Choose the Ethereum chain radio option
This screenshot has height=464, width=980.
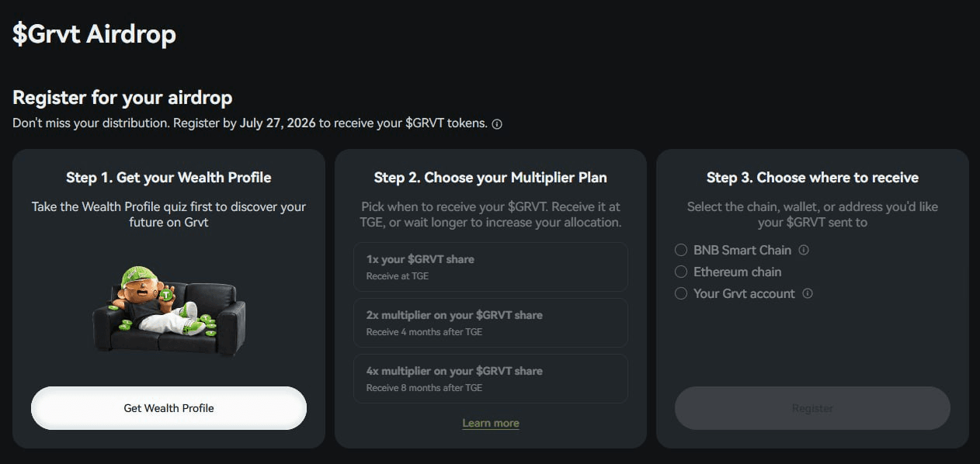coord(681,272)
